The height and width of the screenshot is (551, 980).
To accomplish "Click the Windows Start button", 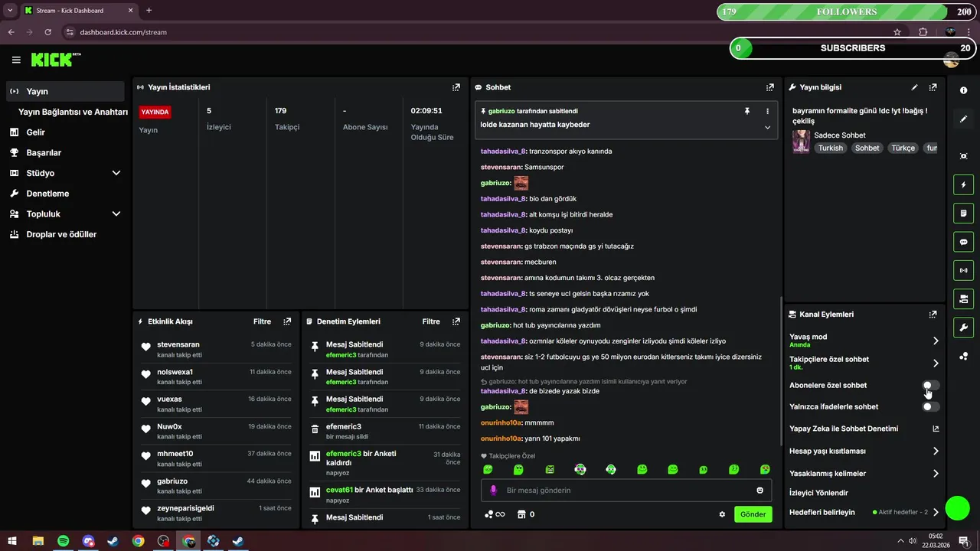I will click(x=12, y=541).
